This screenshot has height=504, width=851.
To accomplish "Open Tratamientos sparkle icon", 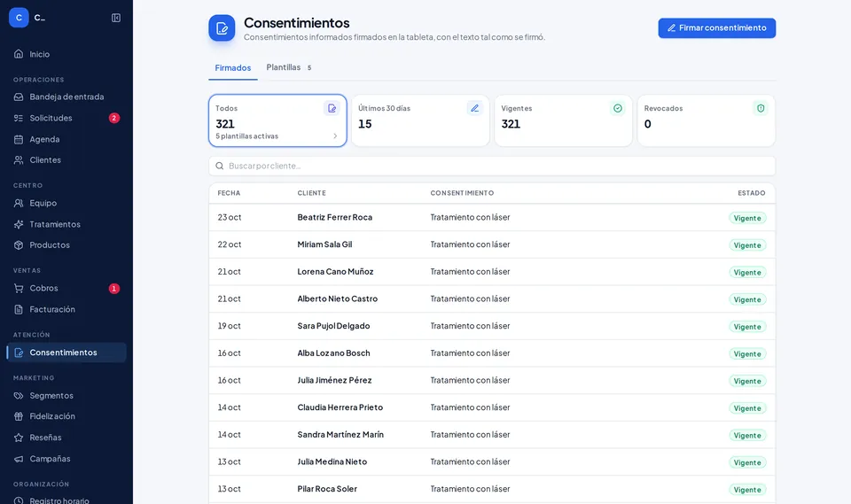I will (x=19, y=224).
